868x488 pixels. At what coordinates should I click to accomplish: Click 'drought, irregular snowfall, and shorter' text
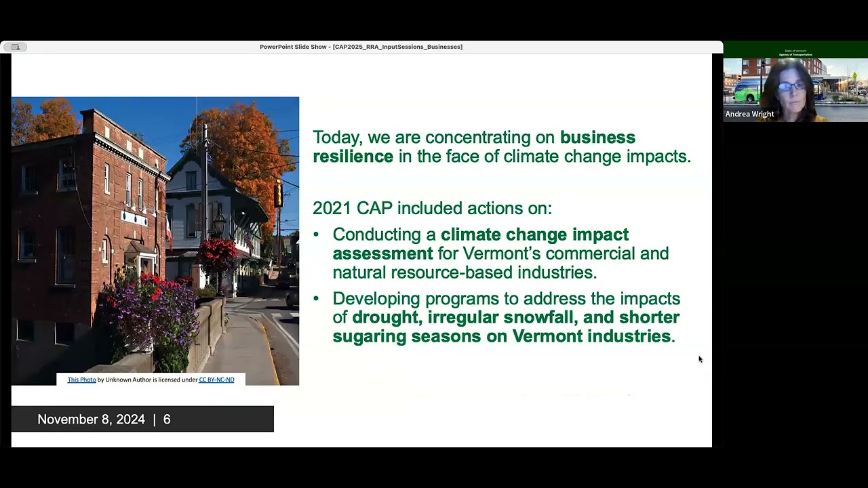click(x=516, y=317)
